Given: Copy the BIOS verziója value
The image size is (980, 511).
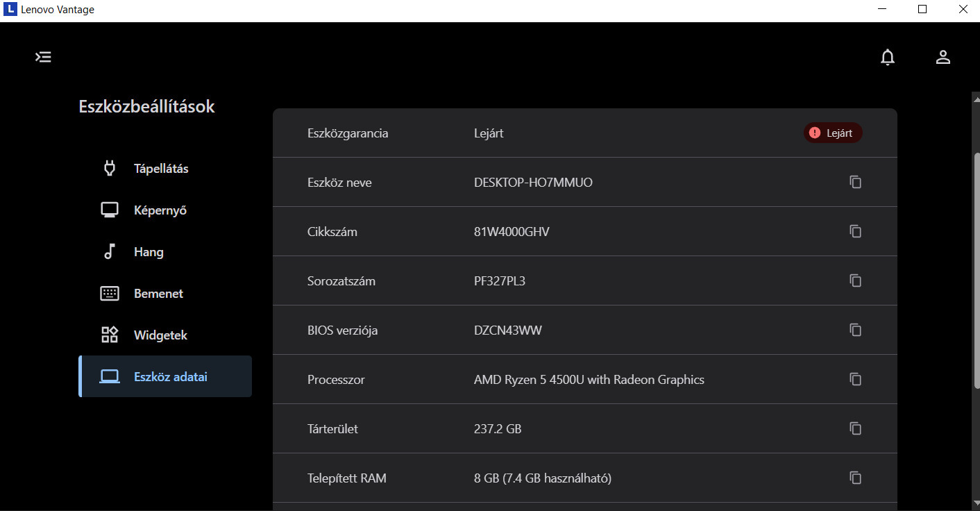Looking at the screenshot, I should pos(856,330).
